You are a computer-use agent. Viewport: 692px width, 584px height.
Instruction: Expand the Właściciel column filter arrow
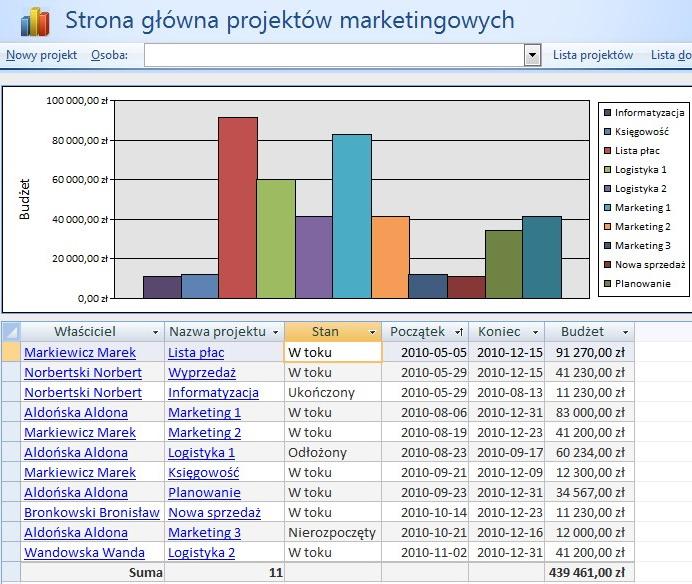155,332
